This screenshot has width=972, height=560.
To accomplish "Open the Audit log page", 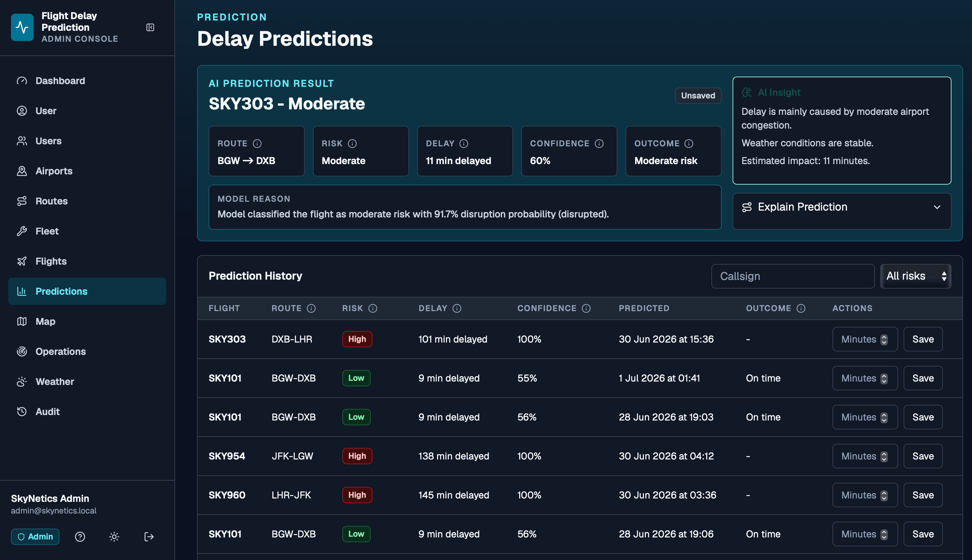I will click(x=87, y=412).
